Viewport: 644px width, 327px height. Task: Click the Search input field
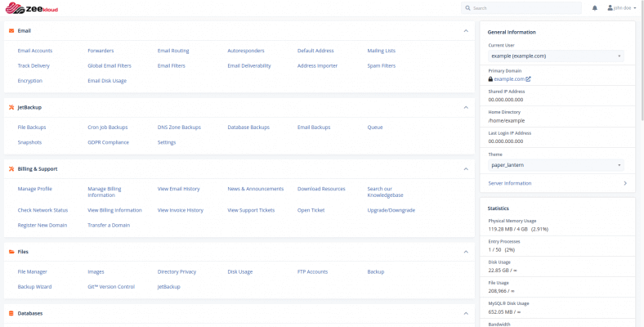523,8
